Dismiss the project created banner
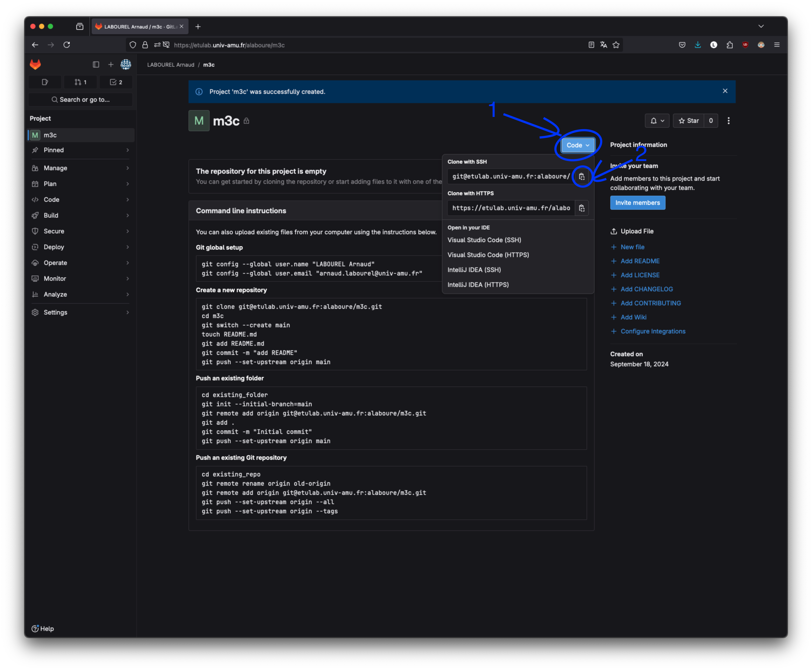 (x=725, y=91)
